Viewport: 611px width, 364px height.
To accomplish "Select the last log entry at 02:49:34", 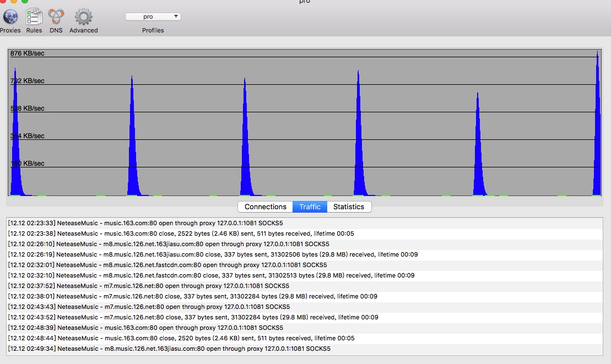I will (169, 349).
